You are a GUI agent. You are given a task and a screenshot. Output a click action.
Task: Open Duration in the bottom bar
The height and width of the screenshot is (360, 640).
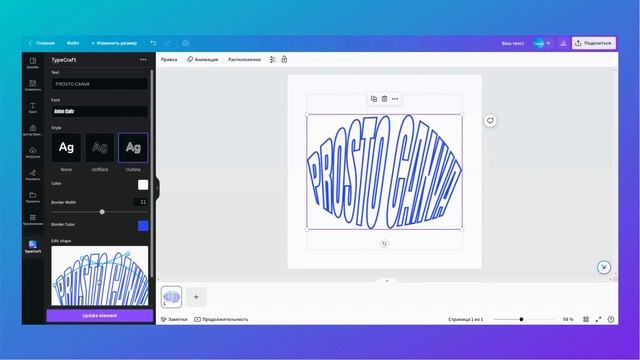(221, 319)
